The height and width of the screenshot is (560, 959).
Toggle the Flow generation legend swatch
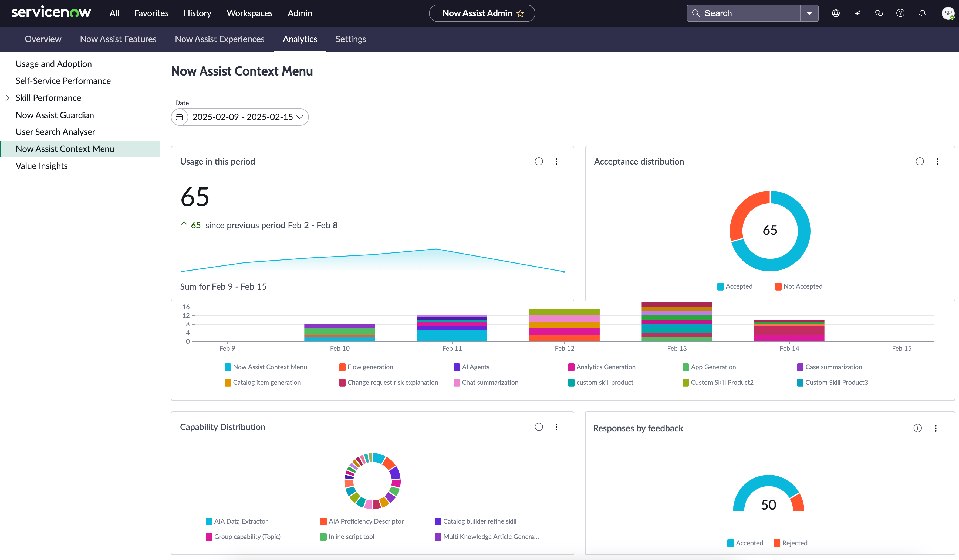pos(342,367)
